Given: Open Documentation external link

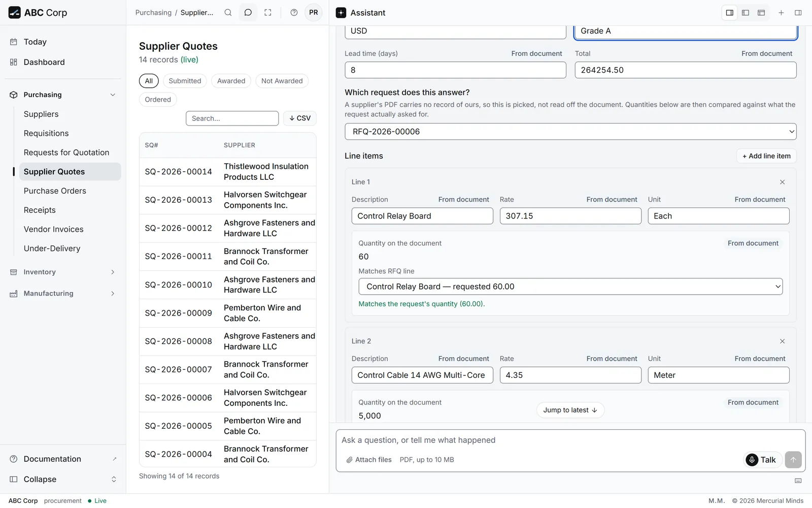Looking at the screenshot, I should pyautogui.click(x=63, y=459).
